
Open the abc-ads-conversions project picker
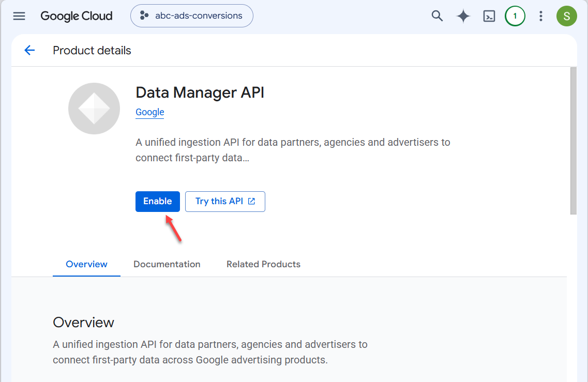192,16
